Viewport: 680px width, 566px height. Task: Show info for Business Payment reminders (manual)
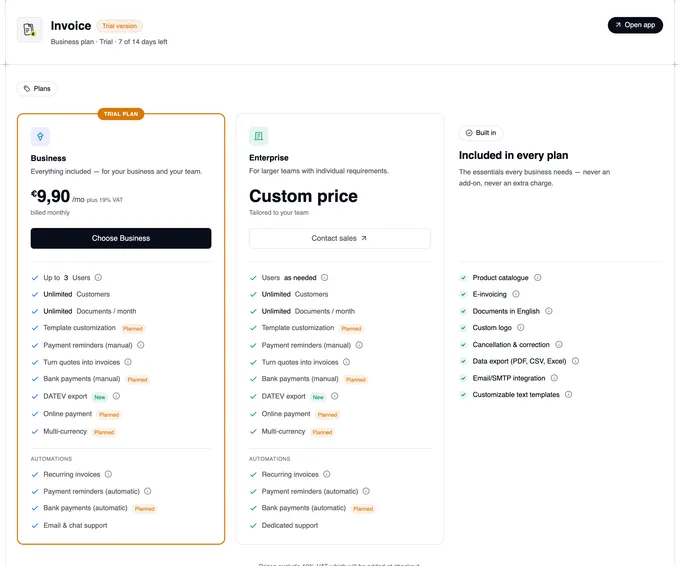(141, 345)
